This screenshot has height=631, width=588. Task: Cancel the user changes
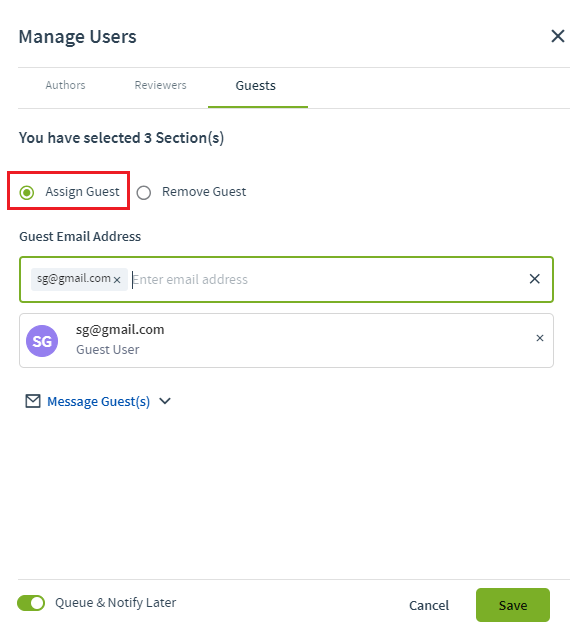tap(429, 605)
